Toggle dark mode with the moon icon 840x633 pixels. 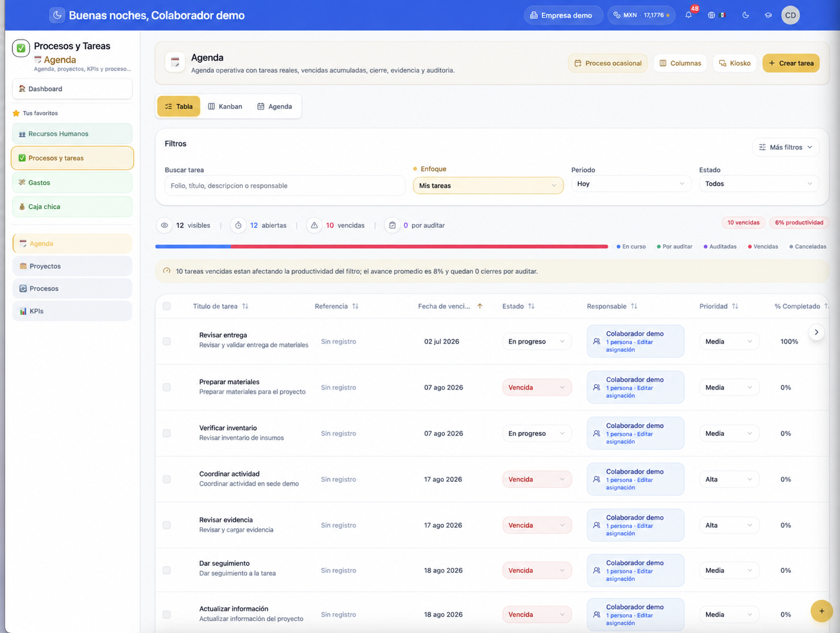click(745, 15)
